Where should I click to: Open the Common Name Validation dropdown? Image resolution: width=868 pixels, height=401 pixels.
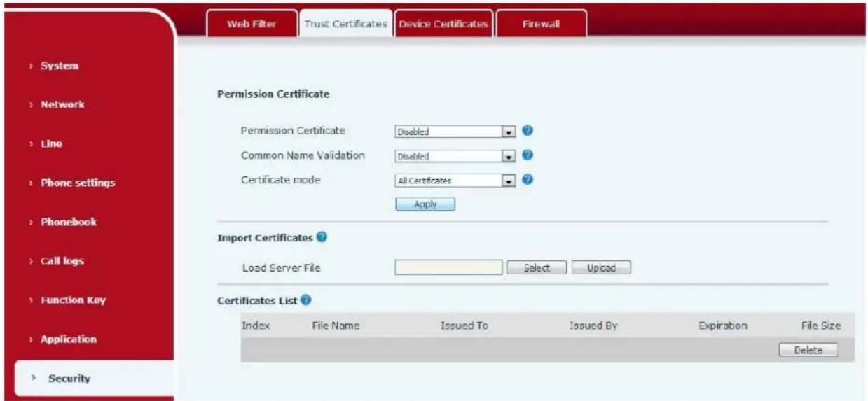click(x=455, y=156)
